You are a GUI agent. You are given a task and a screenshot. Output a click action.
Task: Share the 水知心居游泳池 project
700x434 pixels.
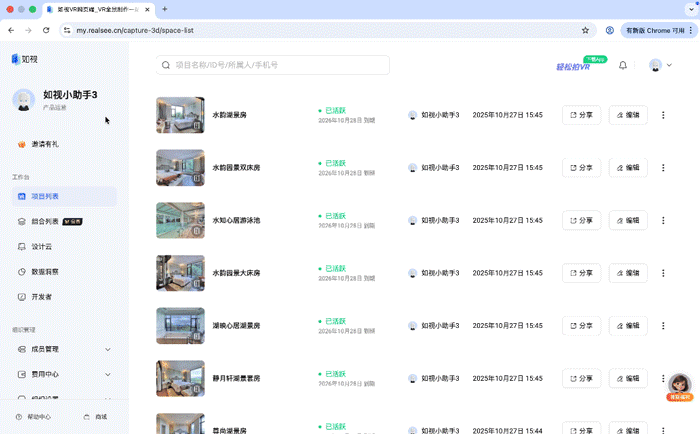pos(581,220)
